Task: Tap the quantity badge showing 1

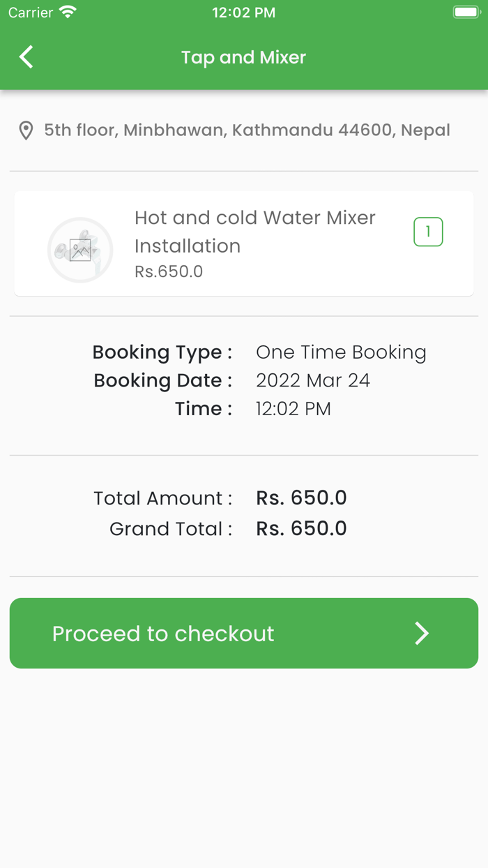Action: click(x=428, y=232)
